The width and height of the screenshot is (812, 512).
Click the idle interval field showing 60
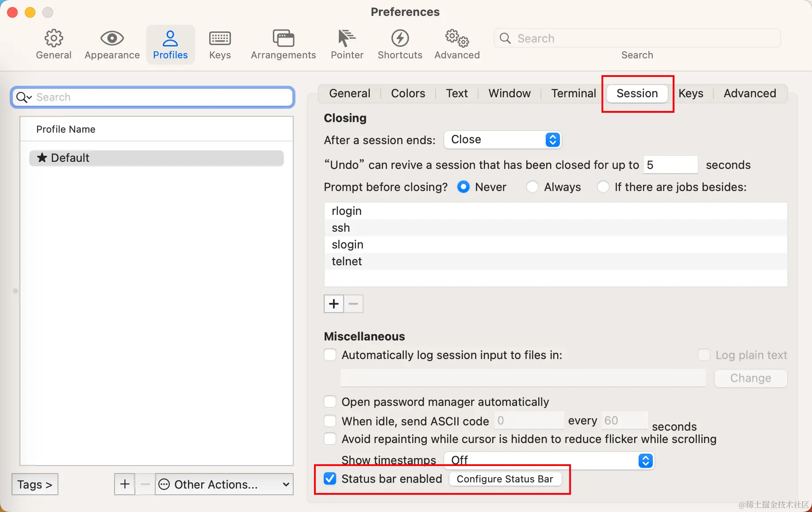click(x=624, y=420)
